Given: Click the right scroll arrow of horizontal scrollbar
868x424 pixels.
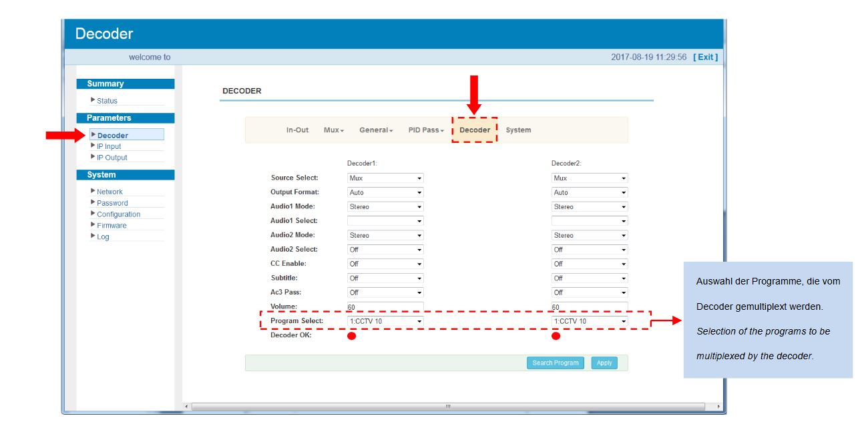Looking at the screenshot, I should click(x=718, y=406).
